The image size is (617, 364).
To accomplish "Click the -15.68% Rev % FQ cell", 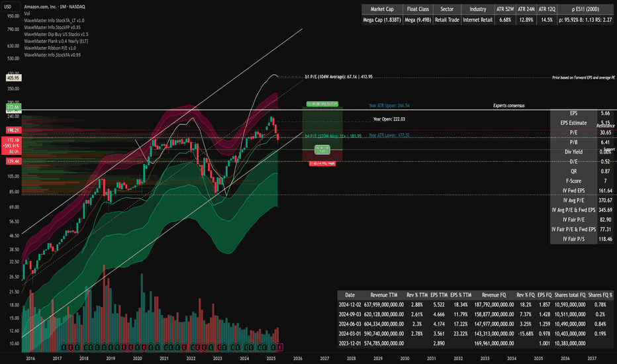I will pos(526,334).
